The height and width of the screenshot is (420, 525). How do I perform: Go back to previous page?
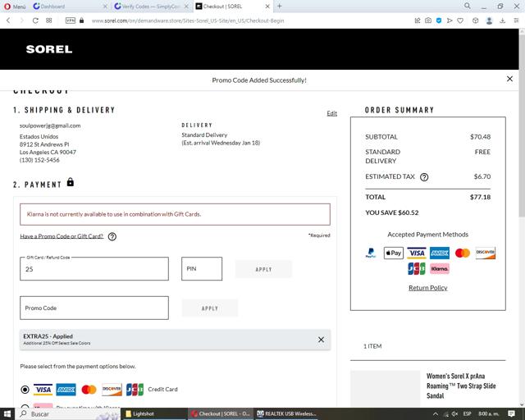click(x=8, y=21)
